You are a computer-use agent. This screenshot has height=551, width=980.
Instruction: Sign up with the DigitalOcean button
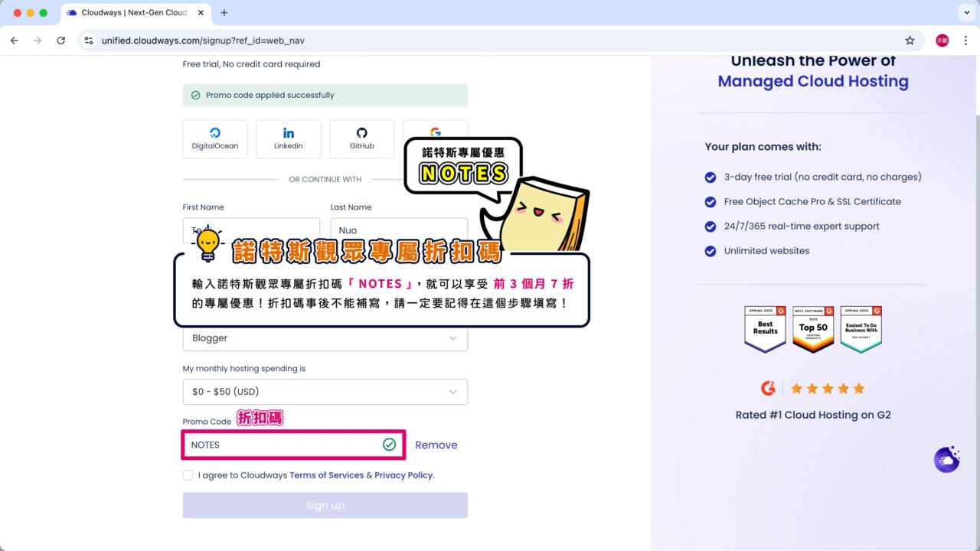(x=214, y=139)
